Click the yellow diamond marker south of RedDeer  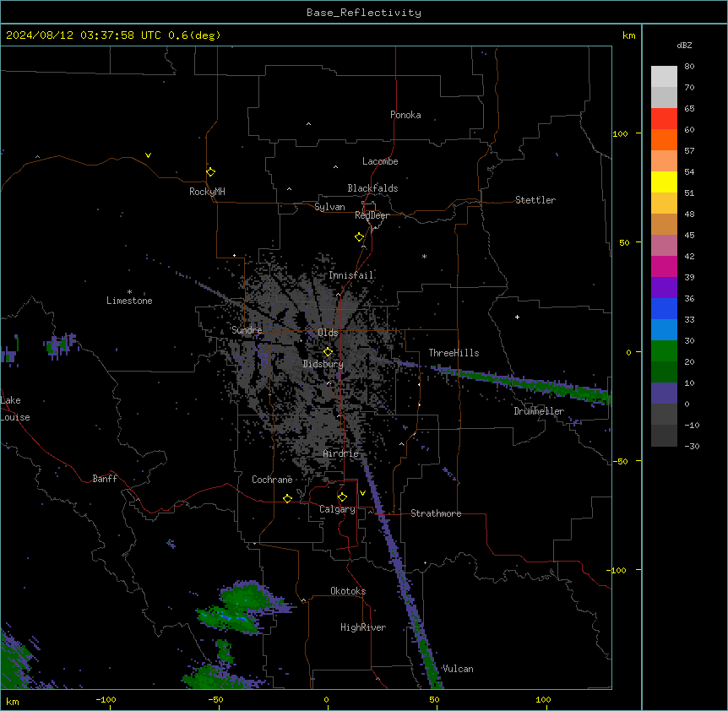point(359,237)
